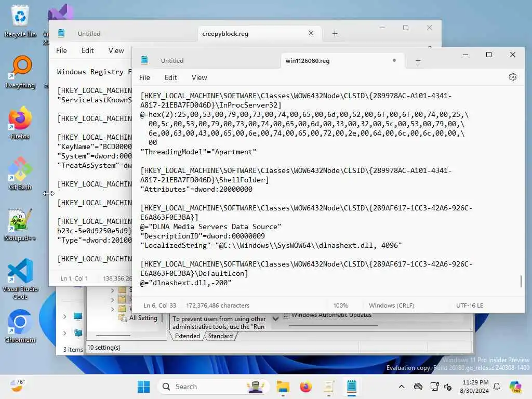Switch to Extended tab in Group Policy window

[x=187, y=336]
